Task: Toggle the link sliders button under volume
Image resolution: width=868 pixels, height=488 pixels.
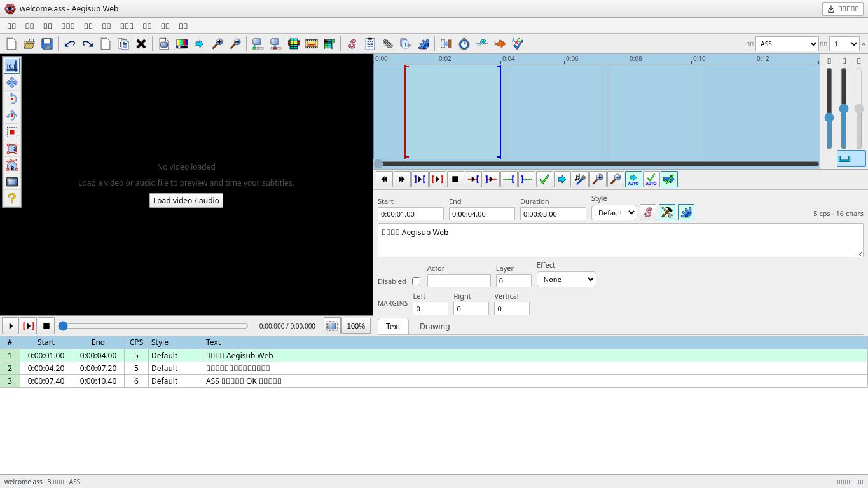Action: pyautogui.click(x=851, y=158)
